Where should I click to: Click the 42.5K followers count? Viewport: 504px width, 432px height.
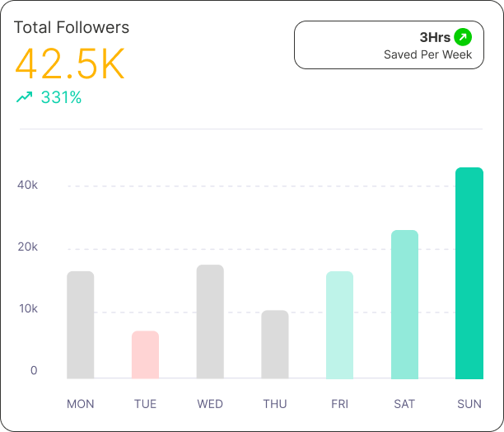pyautogui.click(x=70, y=64)
